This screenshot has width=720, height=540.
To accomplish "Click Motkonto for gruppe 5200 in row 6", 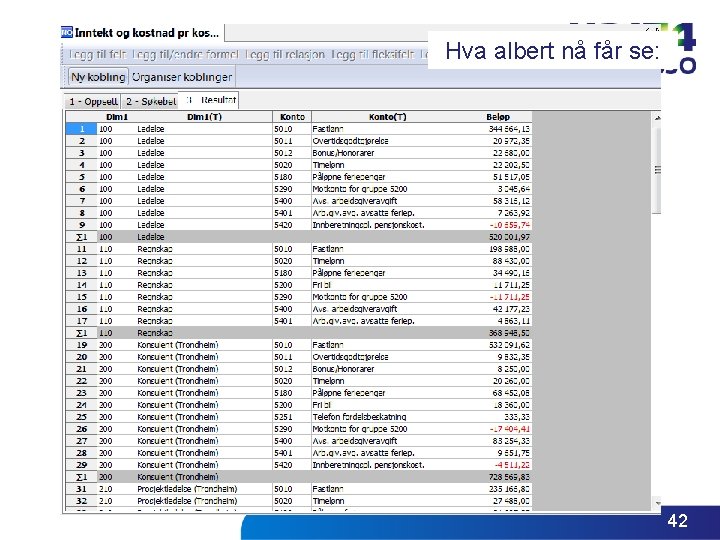I will [x=360, y=189].
